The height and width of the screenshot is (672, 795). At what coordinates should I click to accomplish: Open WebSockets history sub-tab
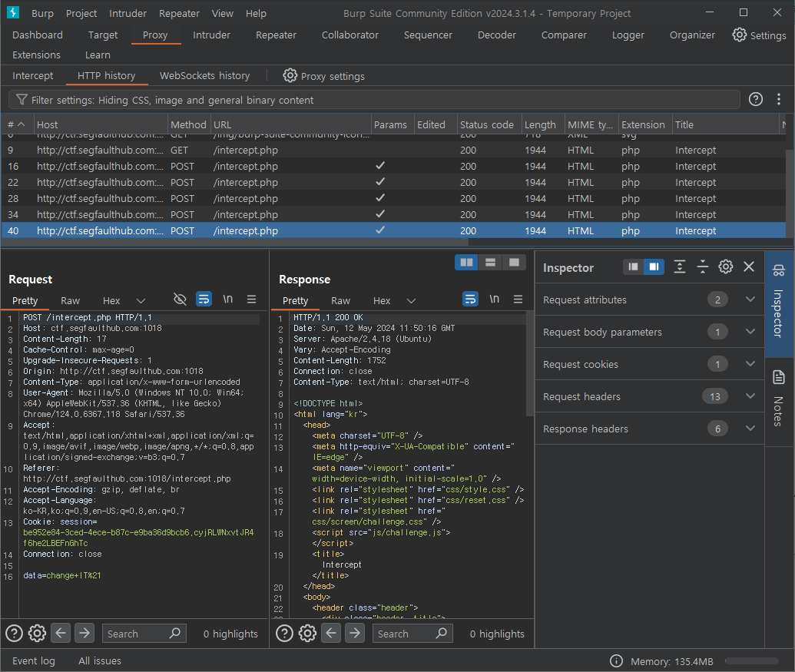204,75
